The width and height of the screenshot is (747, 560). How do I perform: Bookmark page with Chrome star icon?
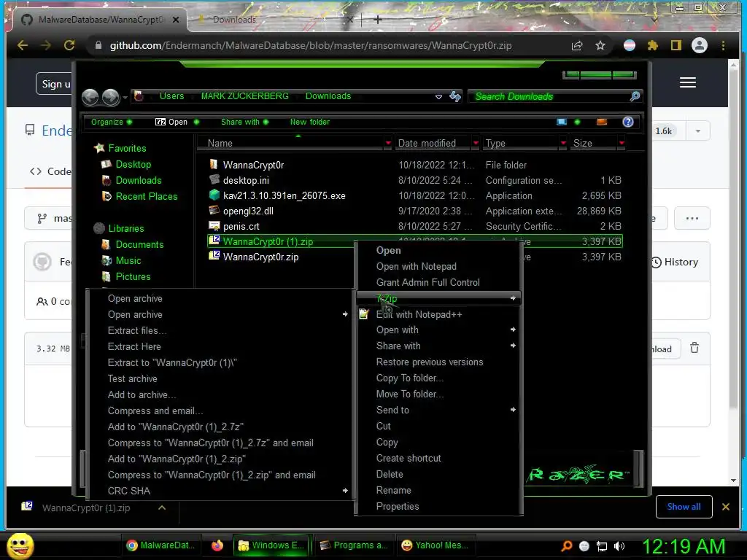pos(600,45)
